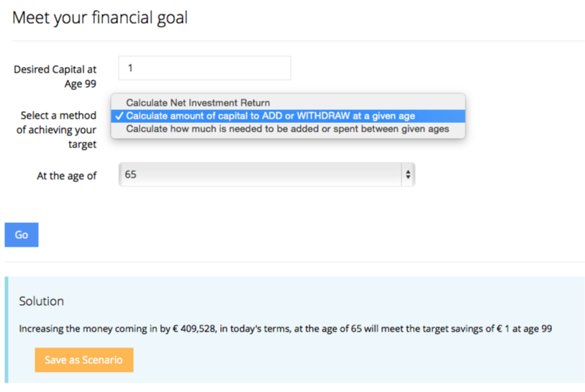Click the checkmark beside the selected method

pyautogui.click(x=119, y=116)
